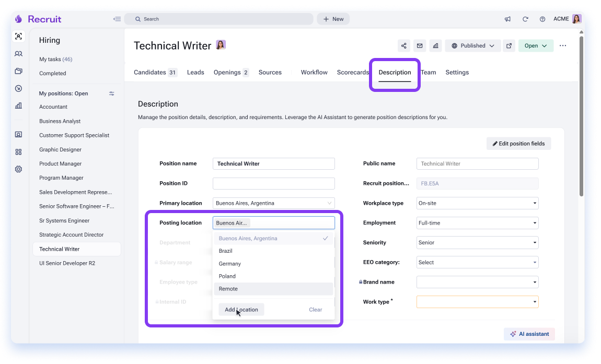Switch to the Settings tab

coord(457,73)
